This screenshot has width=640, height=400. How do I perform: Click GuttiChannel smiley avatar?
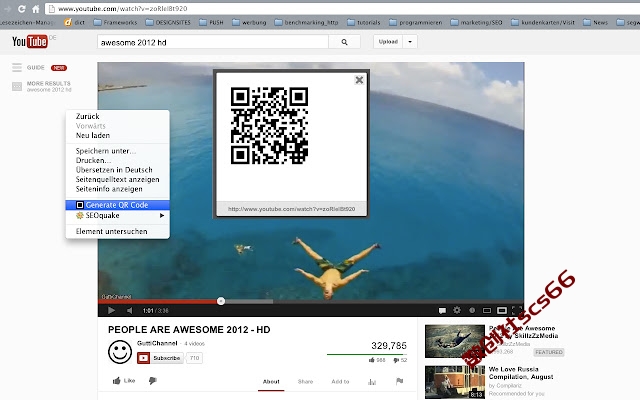(120, 352)
